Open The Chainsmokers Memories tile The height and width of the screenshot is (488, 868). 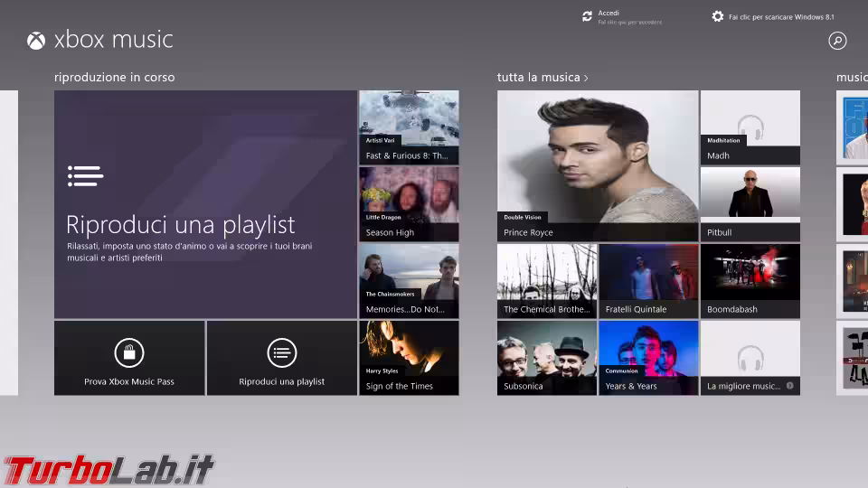(409, 280)
